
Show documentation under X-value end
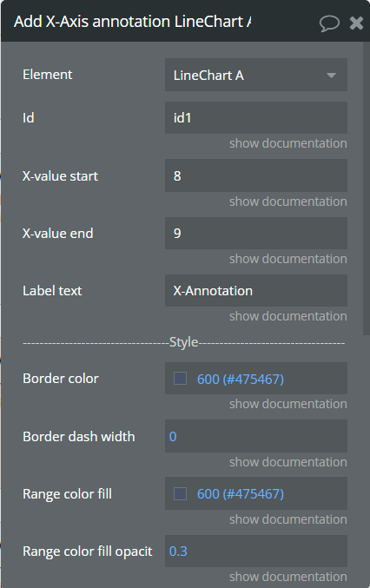[x=287, y=259]
